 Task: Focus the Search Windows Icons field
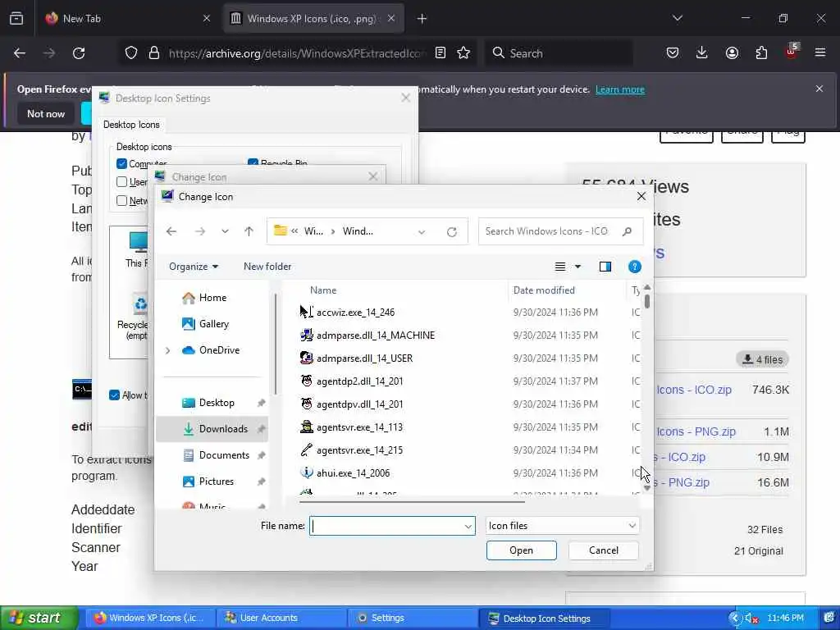click(x=560, y=231)
